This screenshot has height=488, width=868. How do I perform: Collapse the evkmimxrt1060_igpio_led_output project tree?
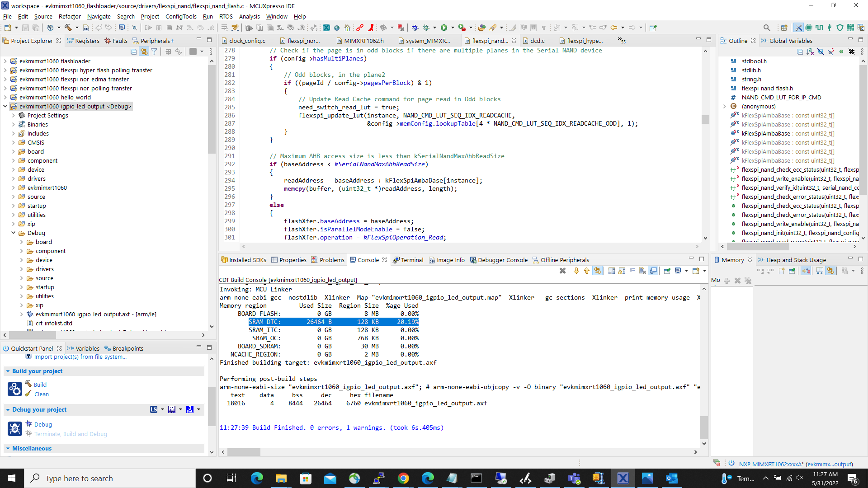tap(5, 106)
